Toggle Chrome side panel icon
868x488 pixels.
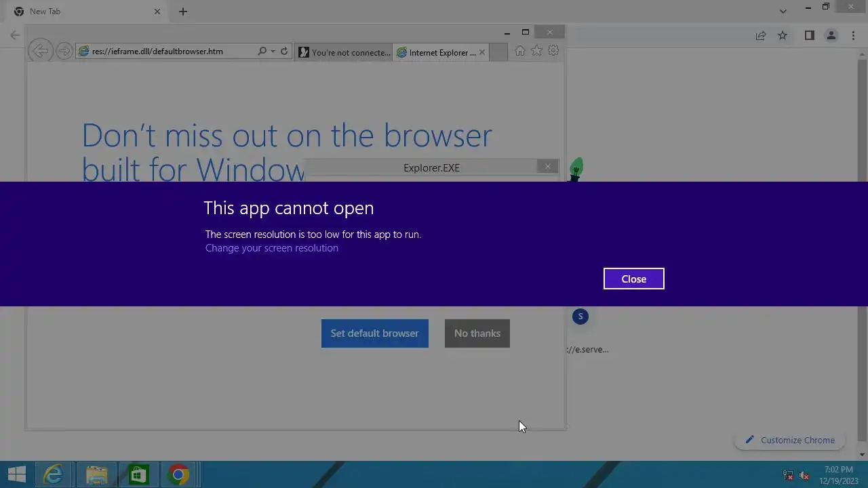point(809,35)
